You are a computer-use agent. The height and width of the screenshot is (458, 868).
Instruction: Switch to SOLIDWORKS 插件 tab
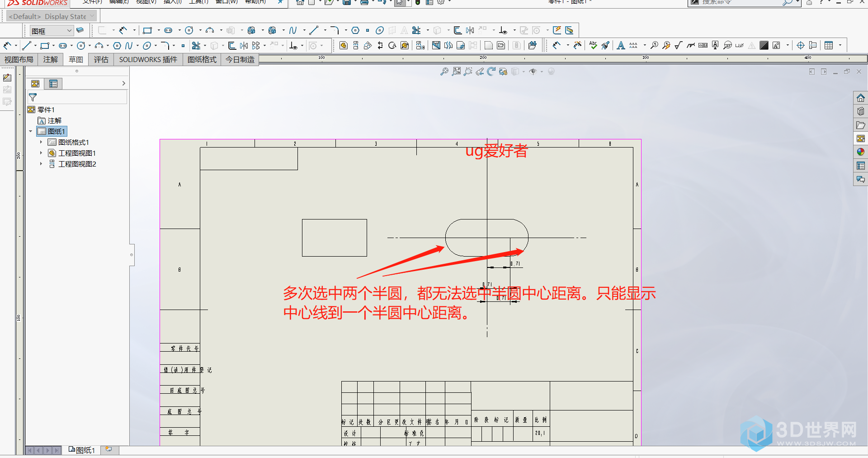[x=148, y=60]
